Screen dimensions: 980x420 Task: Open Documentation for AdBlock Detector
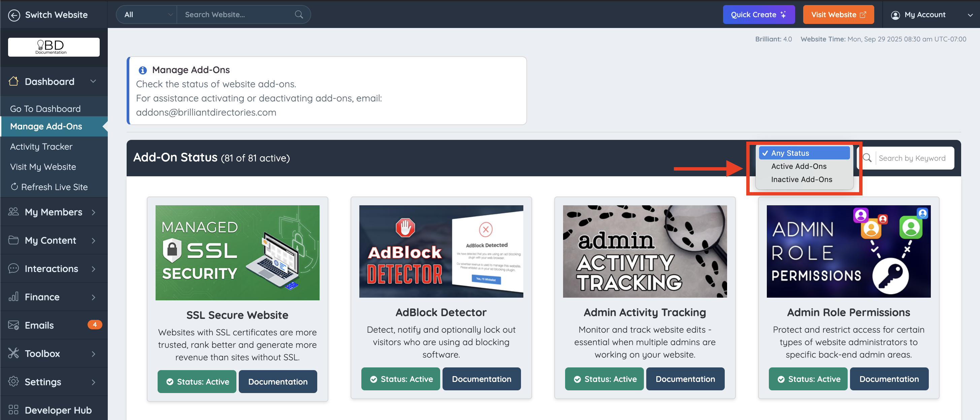[x=481, y=379]
